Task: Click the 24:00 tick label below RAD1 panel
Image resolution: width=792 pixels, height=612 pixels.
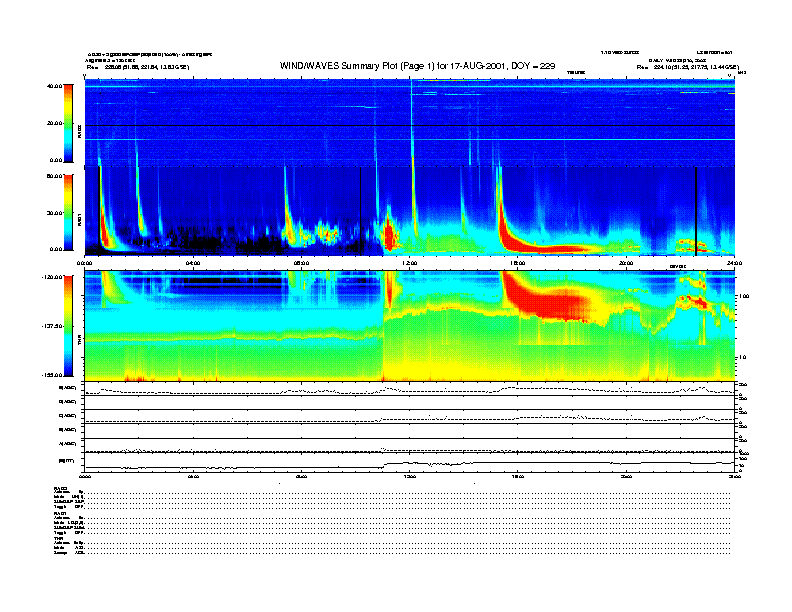Action: pyautogui.click(x=734, y=263)
